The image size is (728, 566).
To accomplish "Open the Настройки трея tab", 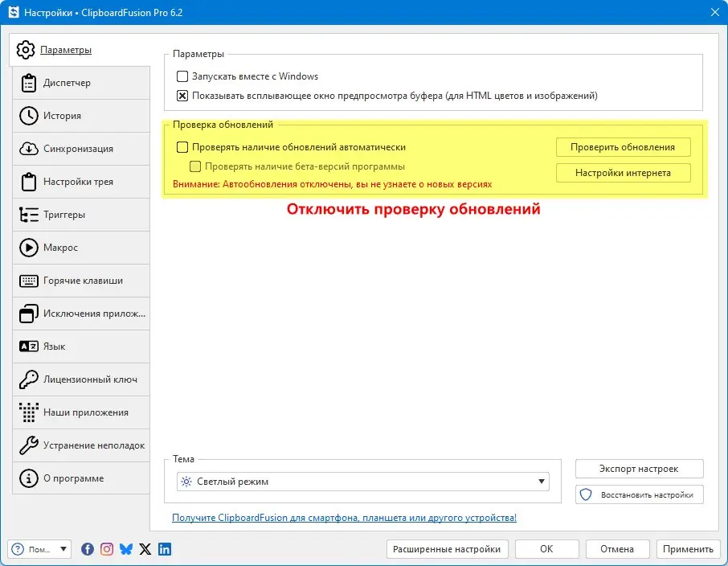I will coord(81,182).
